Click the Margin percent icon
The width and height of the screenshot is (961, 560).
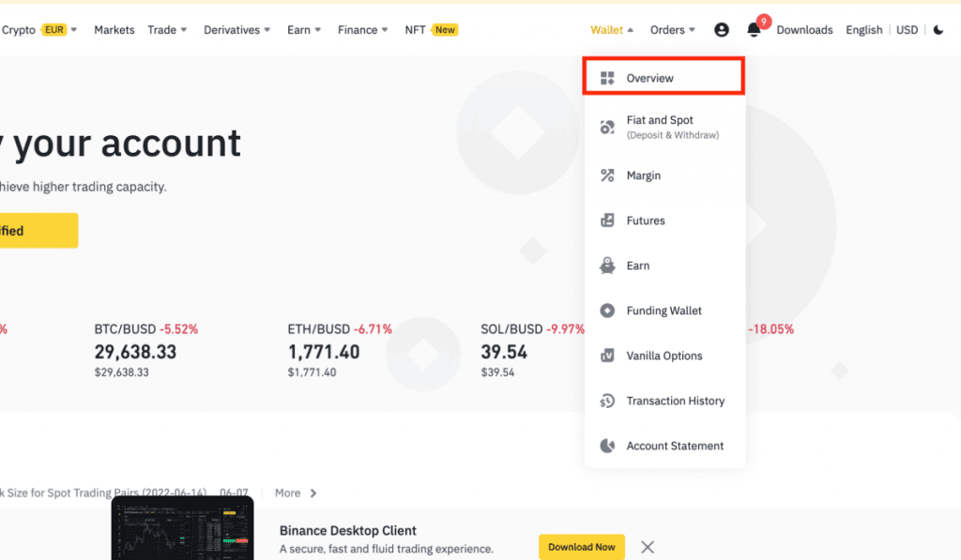tap(607, 175)
